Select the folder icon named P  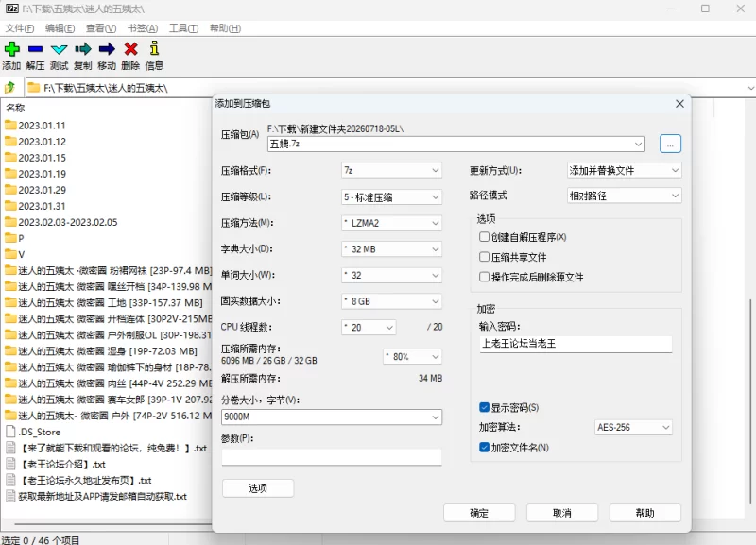pyautogui.click(x=10, y=238)
